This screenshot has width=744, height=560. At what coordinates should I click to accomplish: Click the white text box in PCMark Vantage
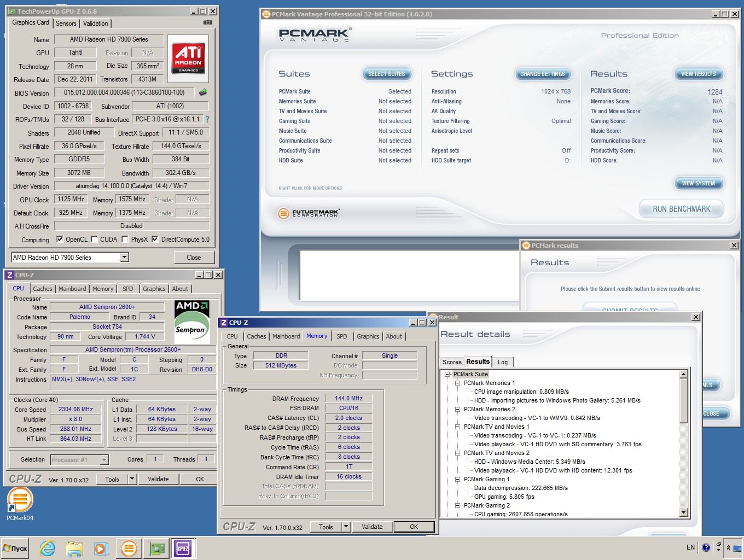(409, 275)
